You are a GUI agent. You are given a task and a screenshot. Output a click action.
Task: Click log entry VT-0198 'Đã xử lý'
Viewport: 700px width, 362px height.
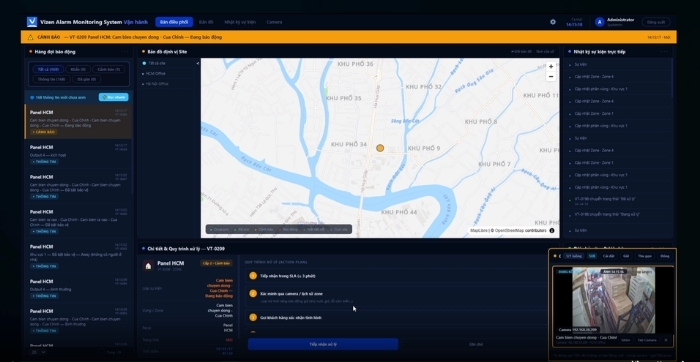click(618, 200)
